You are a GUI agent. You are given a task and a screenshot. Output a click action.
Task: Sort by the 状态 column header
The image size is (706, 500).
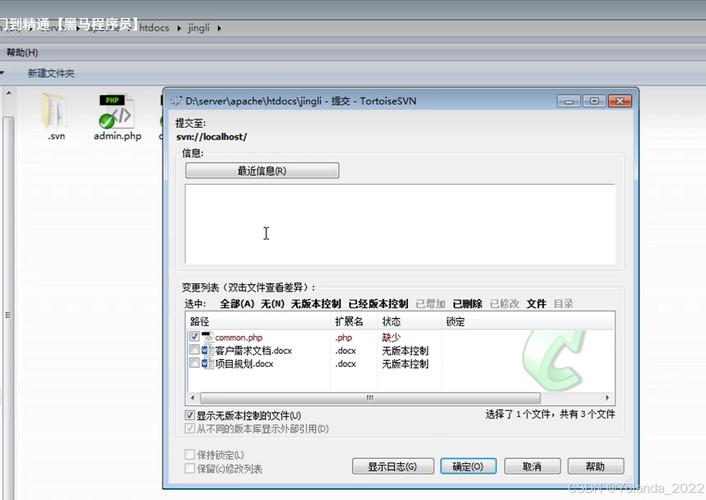pyautogui.click(x=409, y=321)
